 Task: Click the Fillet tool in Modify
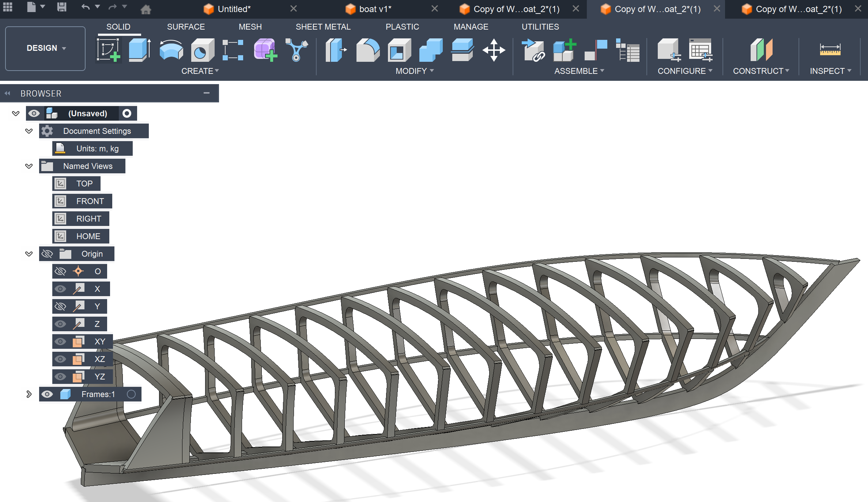(x=367, y=50)
